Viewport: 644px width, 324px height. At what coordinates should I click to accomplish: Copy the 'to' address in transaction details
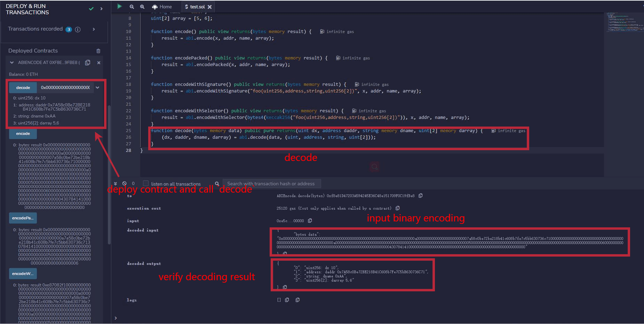pos(421,196)
